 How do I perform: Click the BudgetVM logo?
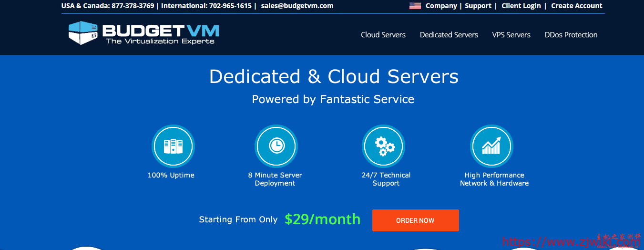143,33
